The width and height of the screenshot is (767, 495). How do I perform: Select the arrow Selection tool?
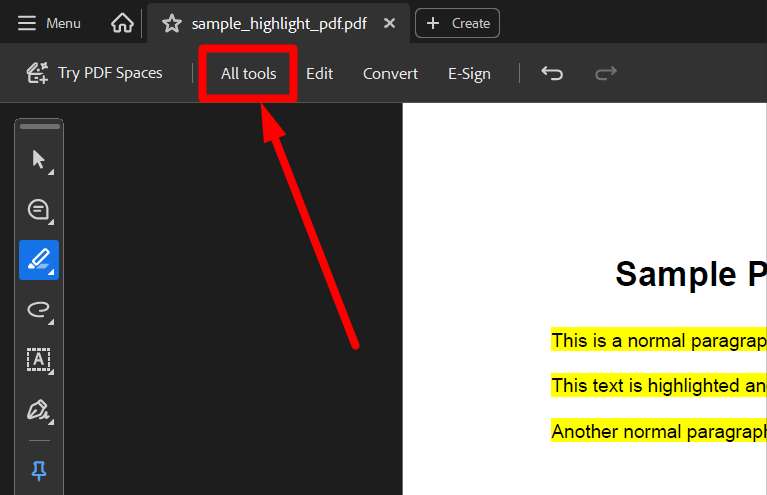[39, 160]
